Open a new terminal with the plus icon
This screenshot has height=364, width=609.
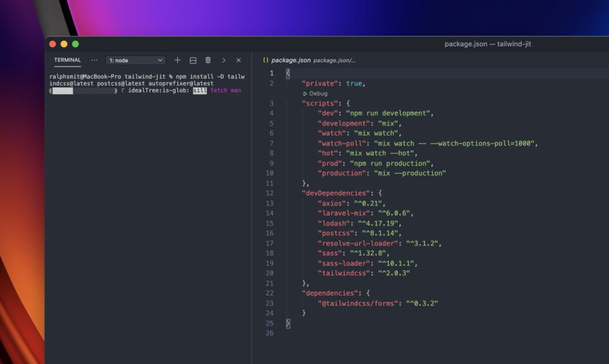coord(177,60)
